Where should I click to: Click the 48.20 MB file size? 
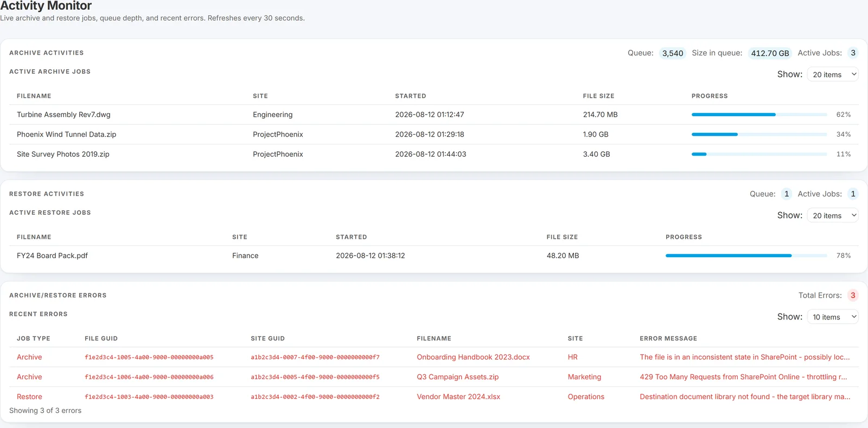[563, 255]
